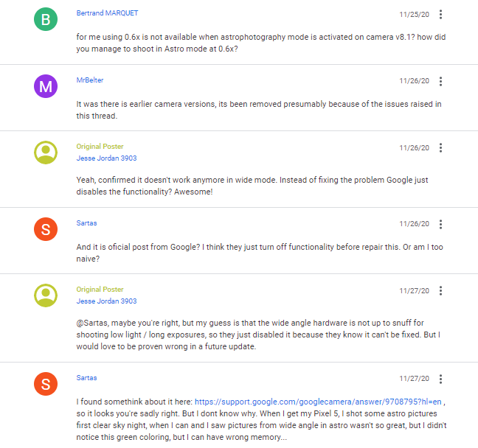Open more options on Jesse Jordan's 11/26/20 post
The image size is (478, 448).
coord(440,147)
